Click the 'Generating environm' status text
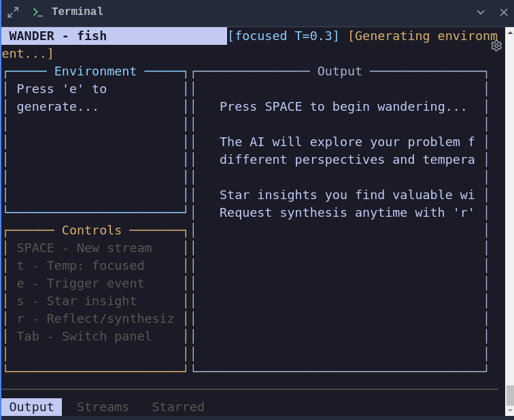514x420 pixels. [423, 36]
